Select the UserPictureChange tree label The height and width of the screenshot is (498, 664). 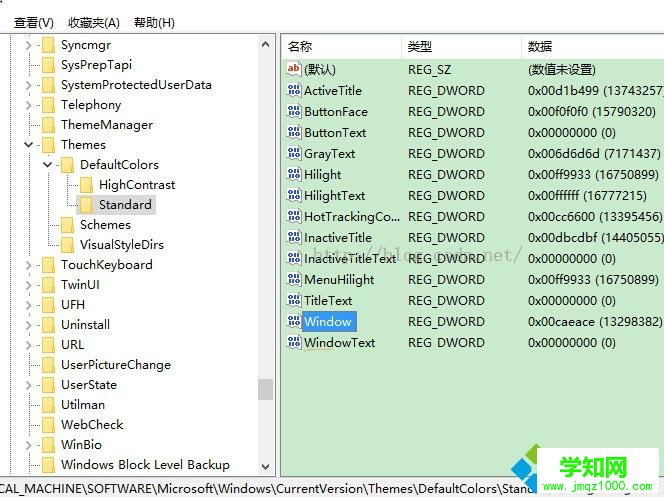click(116, 365)
